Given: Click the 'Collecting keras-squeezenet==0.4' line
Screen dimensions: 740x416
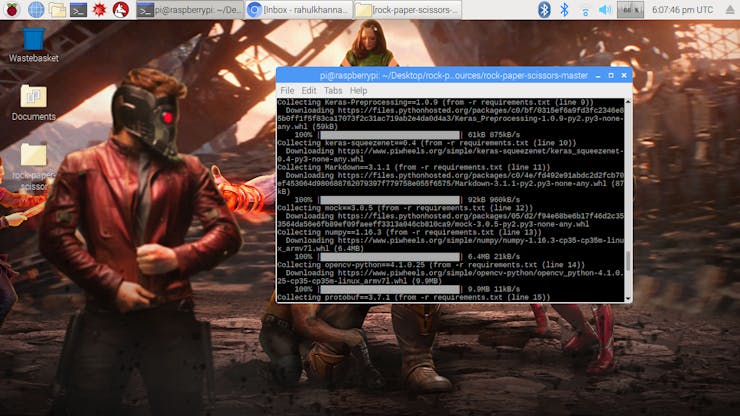Looking at the screenshot, I should 427,143.
